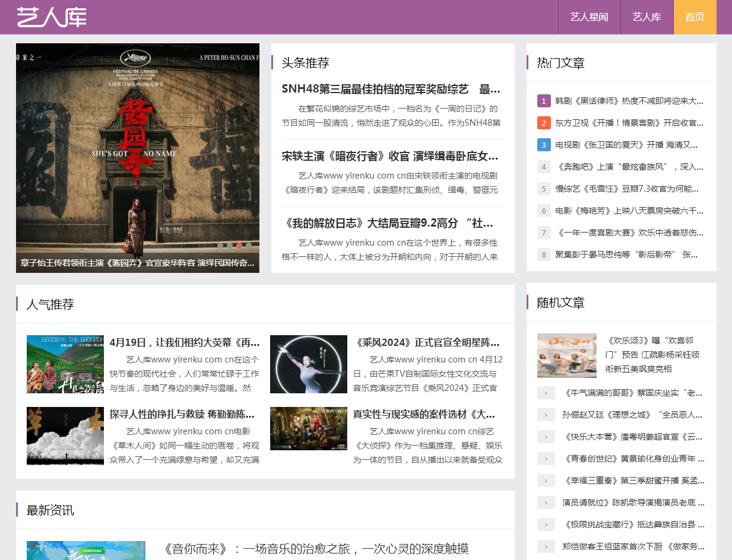Open thumbnail of 《乘风2024》 article
The image size is (732, 560).
click(309, 364)
